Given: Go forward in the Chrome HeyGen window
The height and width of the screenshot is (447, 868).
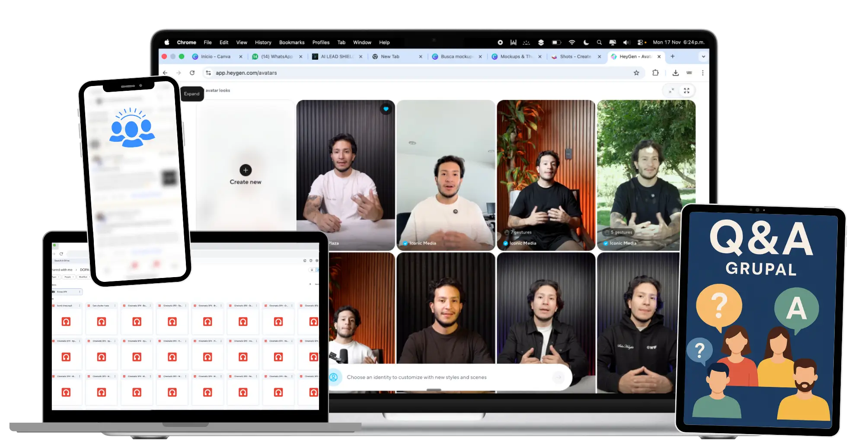Looking at the screenshot, I should coord(179,73).
